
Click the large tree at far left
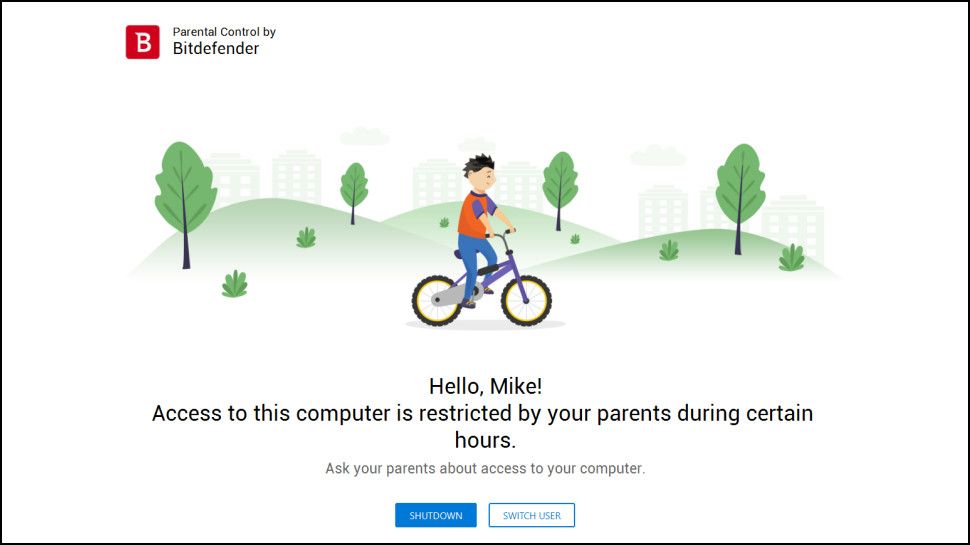pos(185,188)
